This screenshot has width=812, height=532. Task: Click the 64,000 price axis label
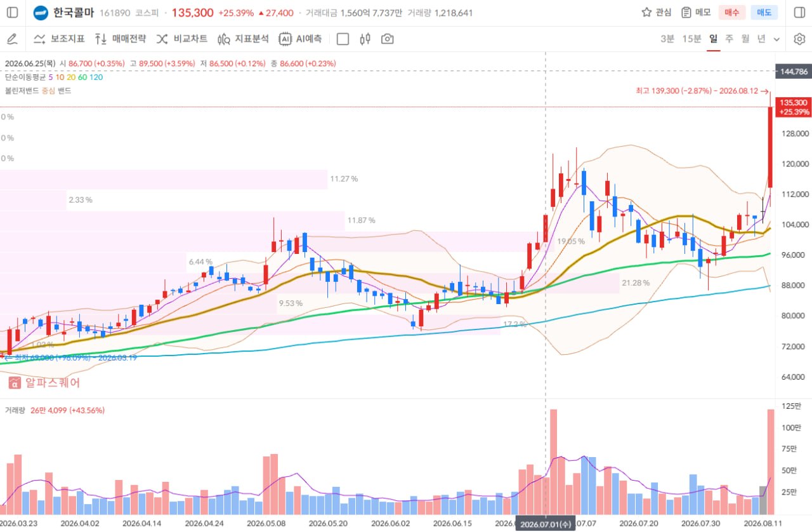click(794, 376)
